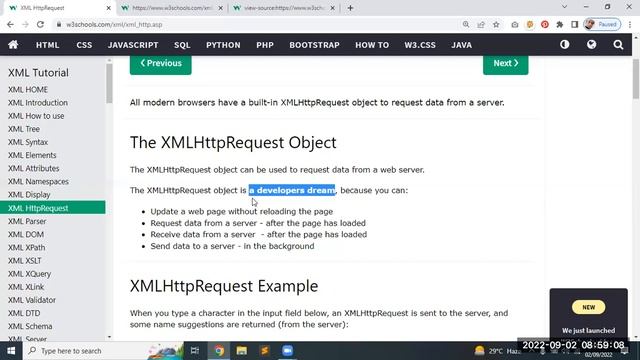640x360 pixels.
Task: Open JAVA in top navigation
Action: click(462, 45)
